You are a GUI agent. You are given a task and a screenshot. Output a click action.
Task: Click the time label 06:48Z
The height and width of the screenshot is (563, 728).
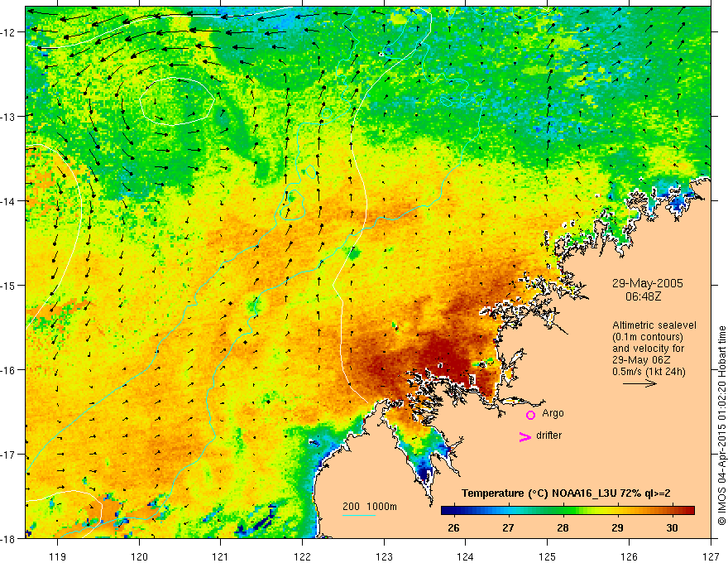click(x=643, y=296)
